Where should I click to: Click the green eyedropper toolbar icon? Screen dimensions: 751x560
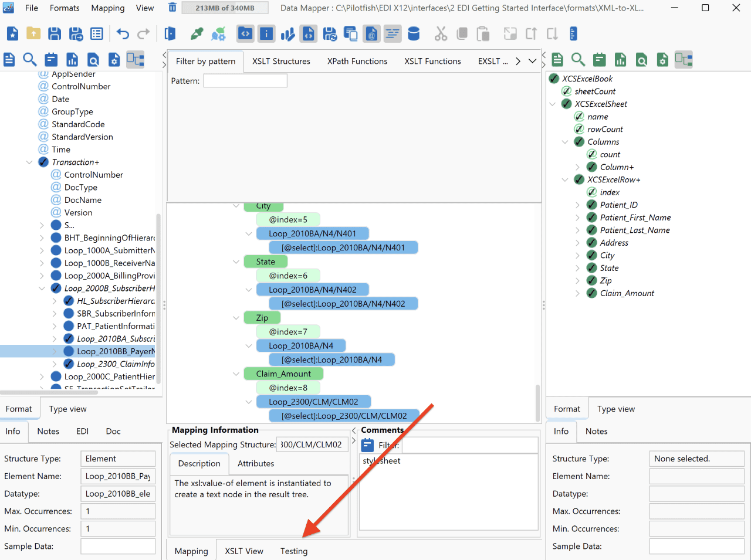tap(197, 34)
